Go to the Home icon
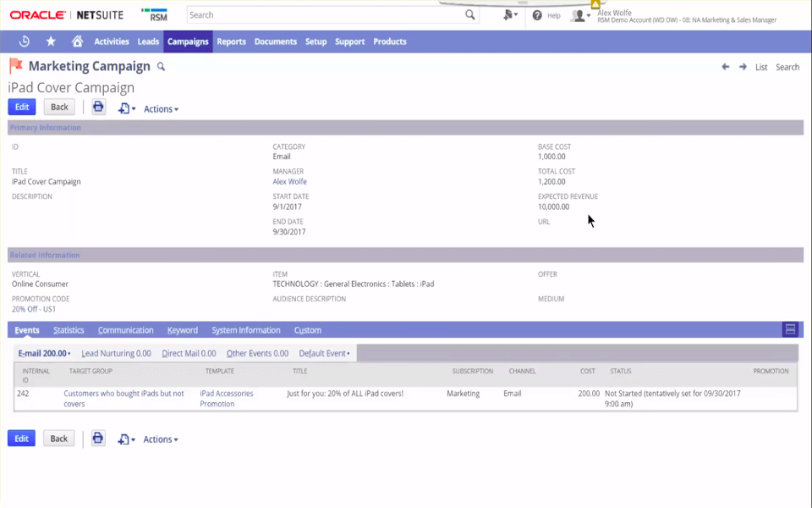Image resolution: width=812 pixels, height=508 pixels. [x=77, y=41]
